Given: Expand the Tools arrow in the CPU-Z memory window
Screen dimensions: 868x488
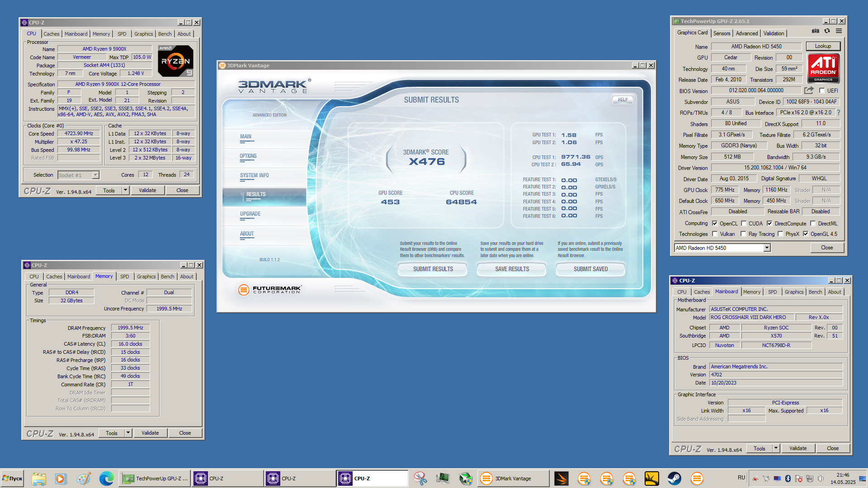Looking at the screenshot, I should coord(128,433).
